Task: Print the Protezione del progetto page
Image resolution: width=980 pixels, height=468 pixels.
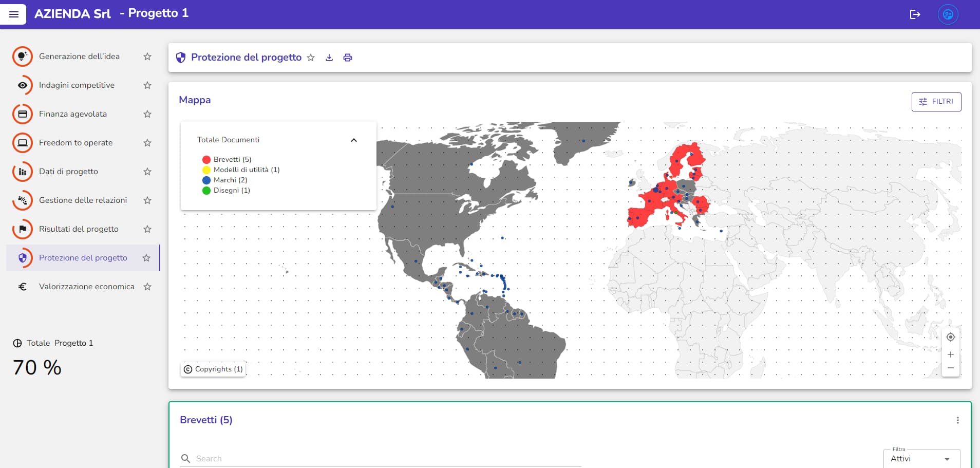Action: (348, 58)
